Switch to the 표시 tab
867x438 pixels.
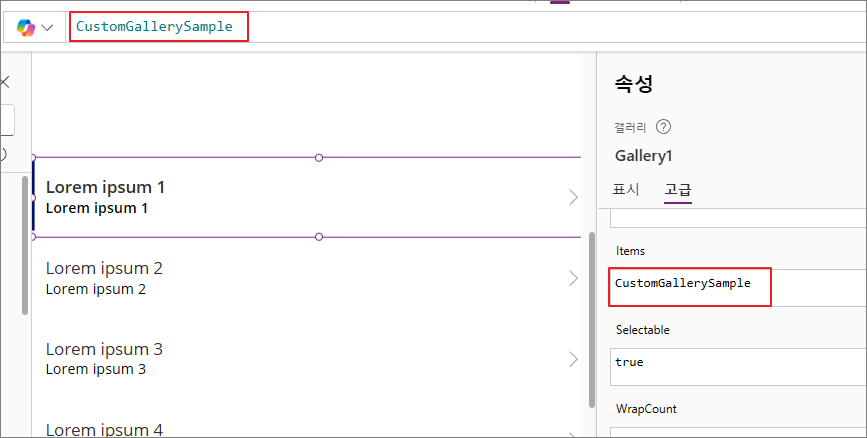click(x=626, y=190)
